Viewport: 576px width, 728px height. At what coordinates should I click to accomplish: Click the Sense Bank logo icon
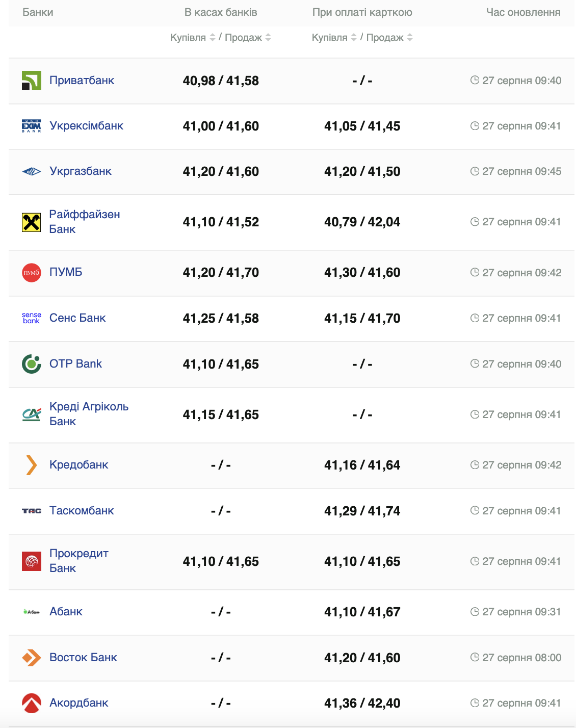32,318
